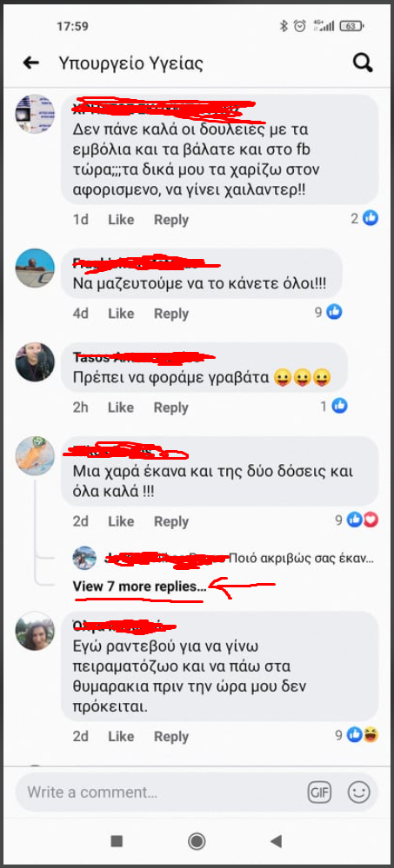Expand View 7 more replies
The image size is (394, 868).
pos(139,586)
